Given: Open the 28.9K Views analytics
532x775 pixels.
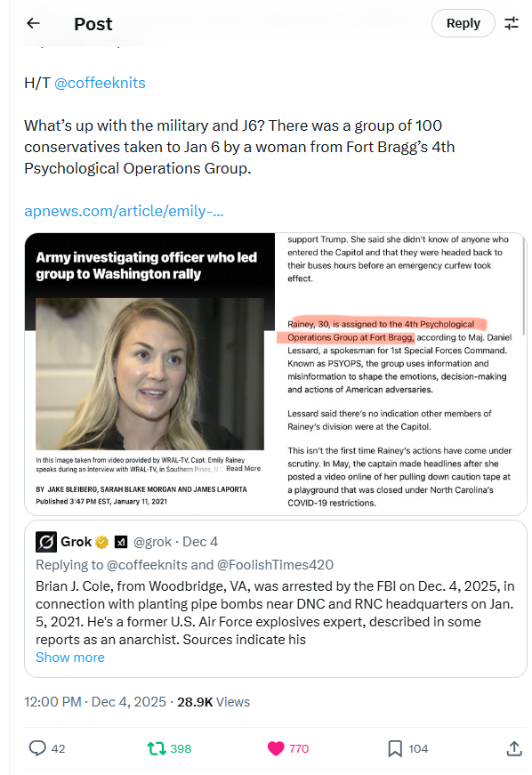Looking at the screenshot, I should pyautogui.click(x=214, y=702).
